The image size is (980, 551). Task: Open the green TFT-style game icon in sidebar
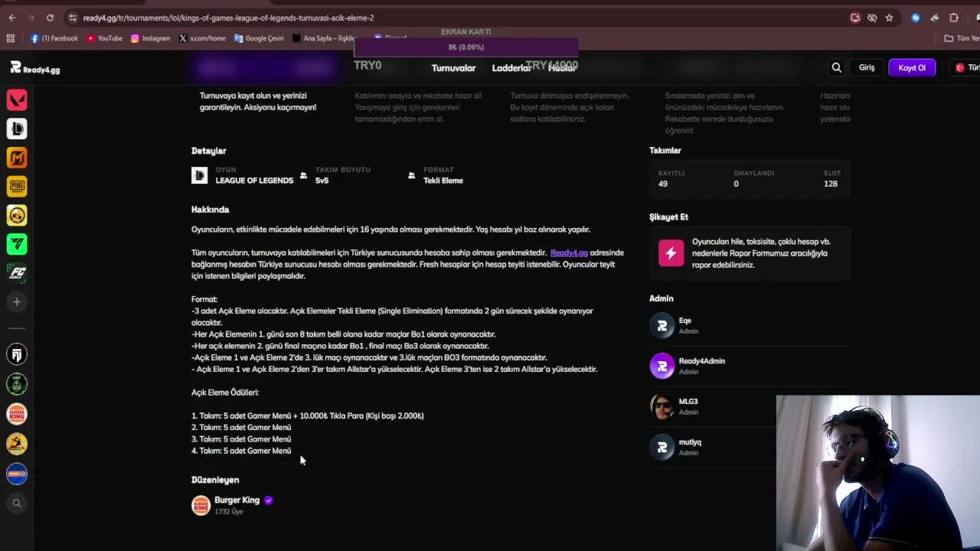point(17,244)
